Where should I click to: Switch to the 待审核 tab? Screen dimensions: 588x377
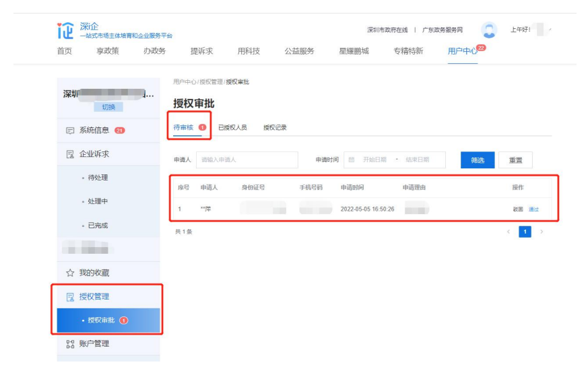tap(183, 127)
